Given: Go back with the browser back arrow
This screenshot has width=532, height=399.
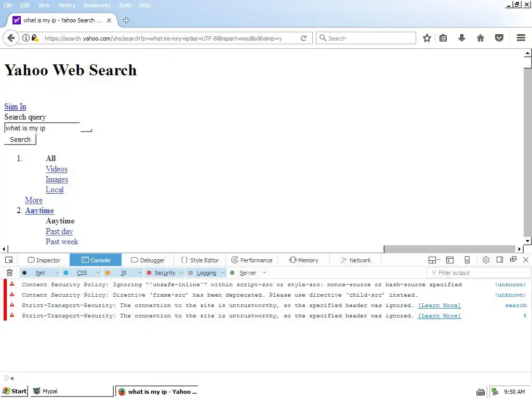Looking at the screenshot, I should [11, 38].
